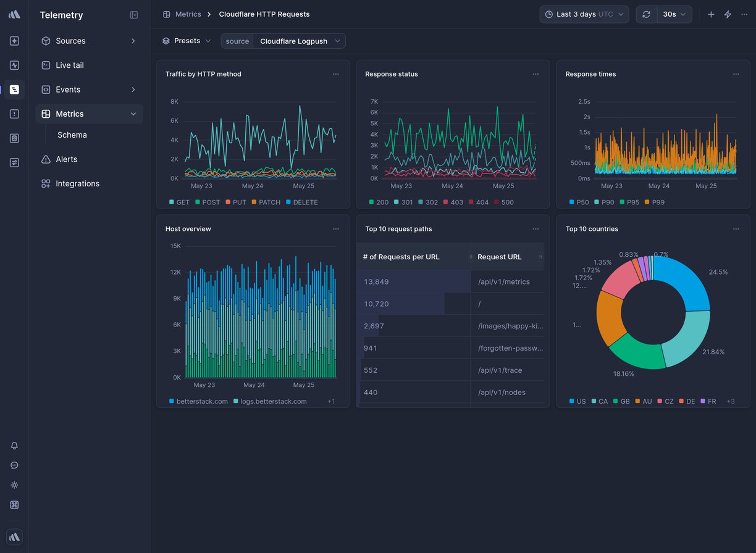Toggle GET series in HTTP method legend
Screen dimensions: 756x553
click(179, 202)
